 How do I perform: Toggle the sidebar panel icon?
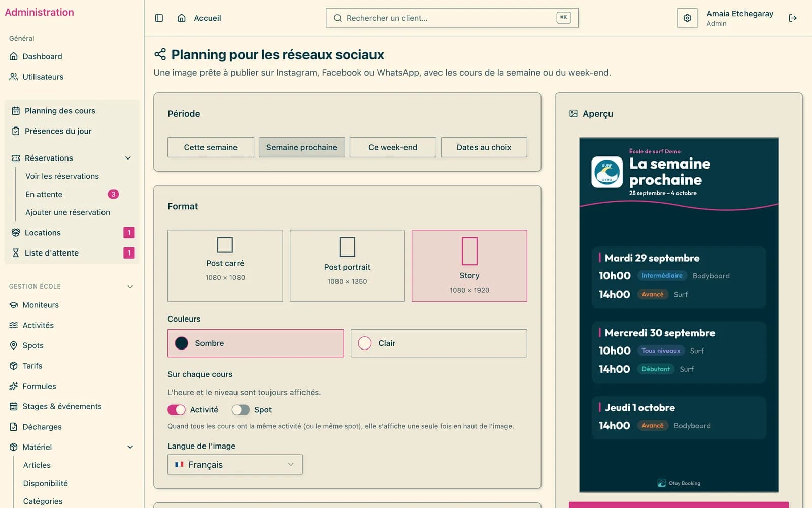(159, 18)
